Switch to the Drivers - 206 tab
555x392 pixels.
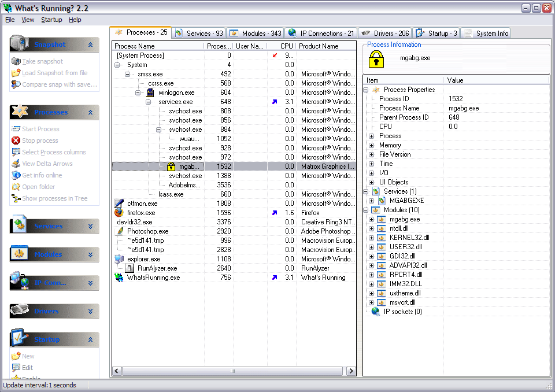[x=385, y=34]
